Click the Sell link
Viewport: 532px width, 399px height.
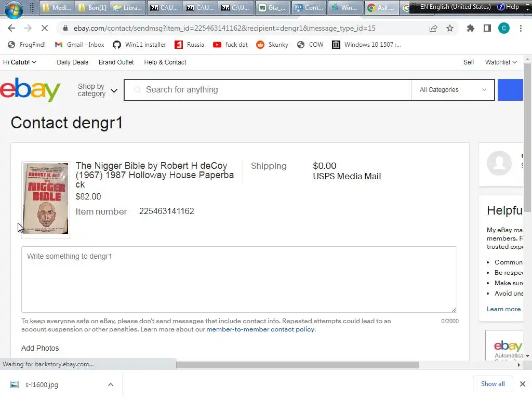click(x=469, y=62)
